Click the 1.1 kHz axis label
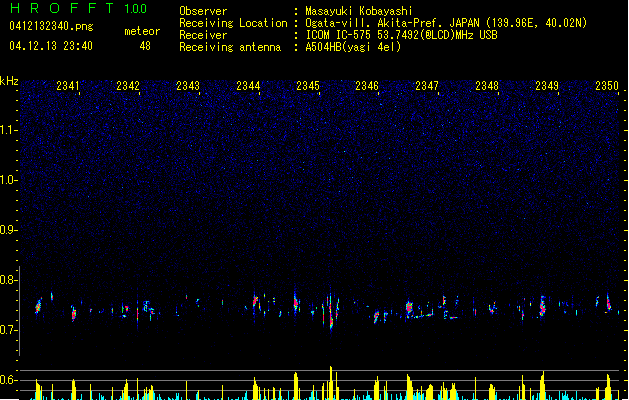 (8, 130)
